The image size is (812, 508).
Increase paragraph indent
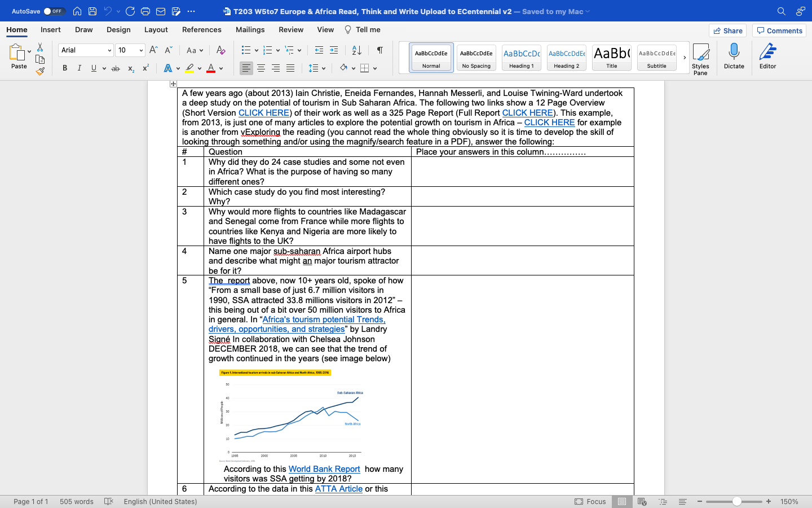point(334,50)
